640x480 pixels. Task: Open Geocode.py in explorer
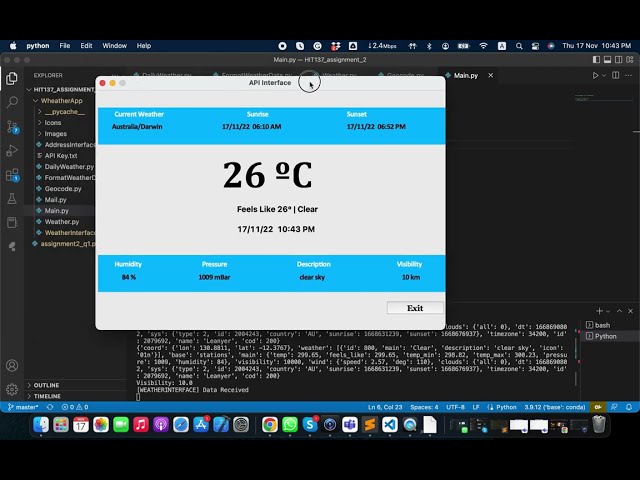[x=63, y=189]
